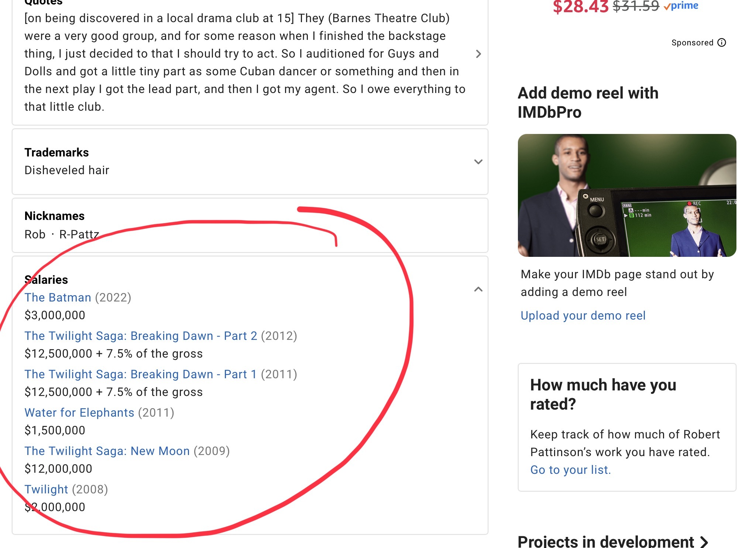Image resolution: width=756 pixels, height=548 pixels.
Task: Click the Breaking Dawn Part 1 salary amount
Action: (x=113, y=392)
